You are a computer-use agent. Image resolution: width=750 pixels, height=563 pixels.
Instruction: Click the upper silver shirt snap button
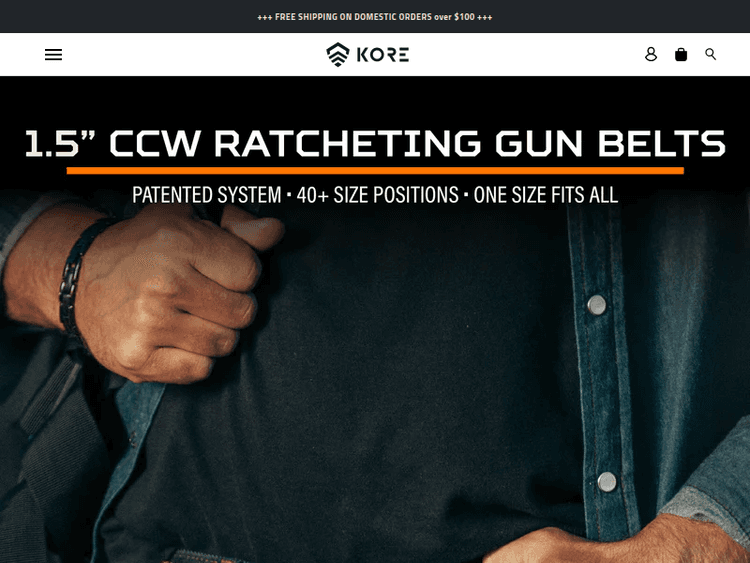click(596, 305)
